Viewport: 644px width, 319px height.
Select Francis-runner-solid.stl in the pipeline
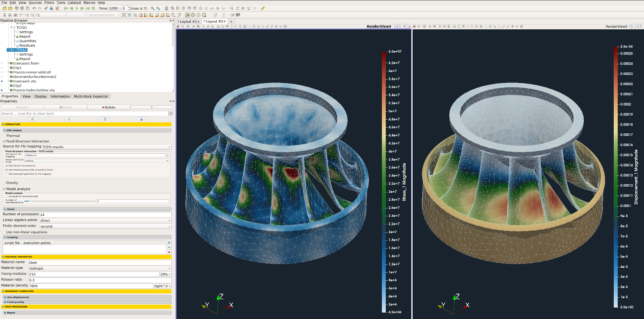(x=32, y=72)
